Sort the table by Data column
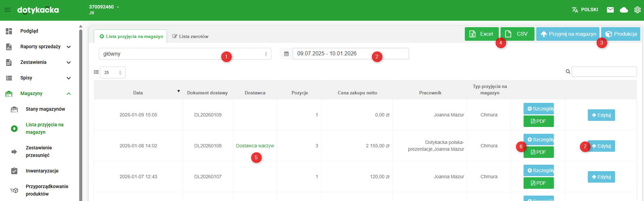The width and height of the screenshot is (644, 201). click(x=138, y=93)
